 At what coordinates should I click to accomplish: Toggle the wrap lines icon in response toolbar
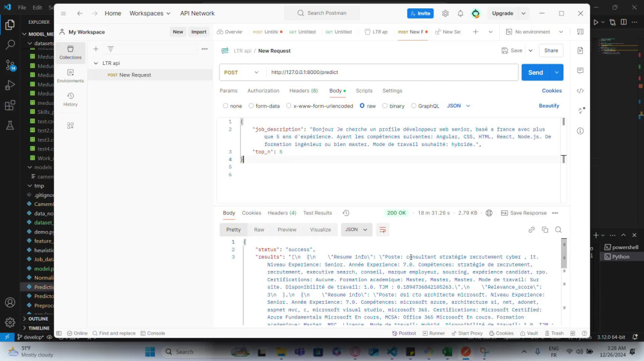[x=383, y=230]
